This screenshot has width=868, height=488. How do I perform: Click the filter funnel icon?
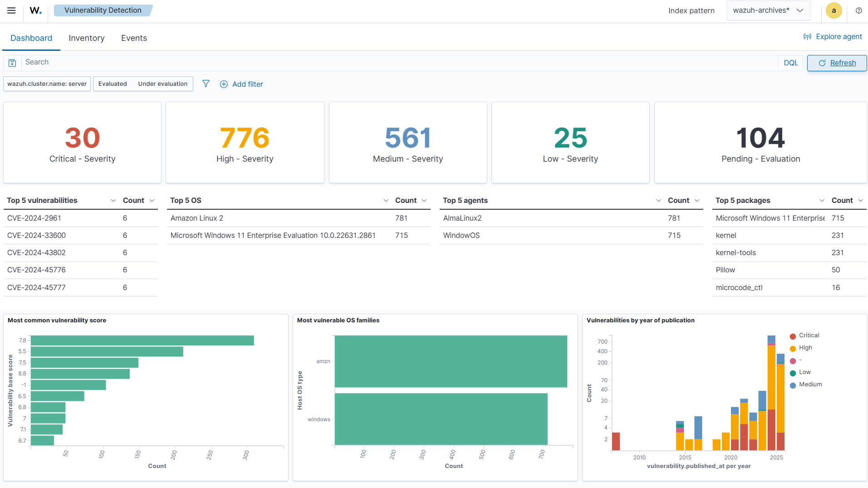pyautogui.click(x=206, y=84)
